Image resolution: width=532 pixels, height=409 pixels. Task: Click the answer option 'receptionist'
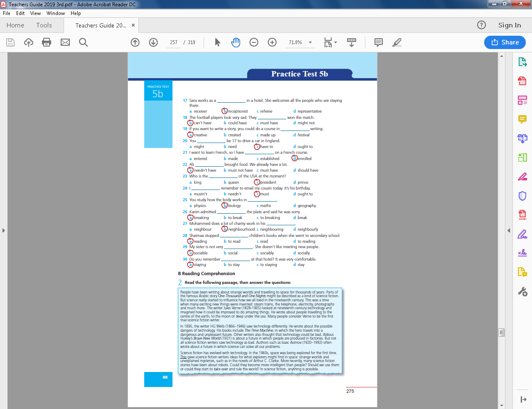(x=238, y=111)
